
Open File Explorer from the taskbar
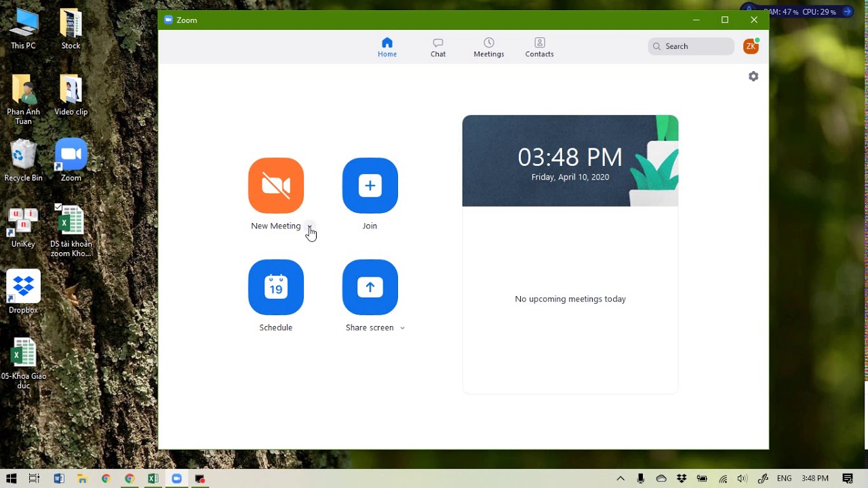(x=82, y=479)
